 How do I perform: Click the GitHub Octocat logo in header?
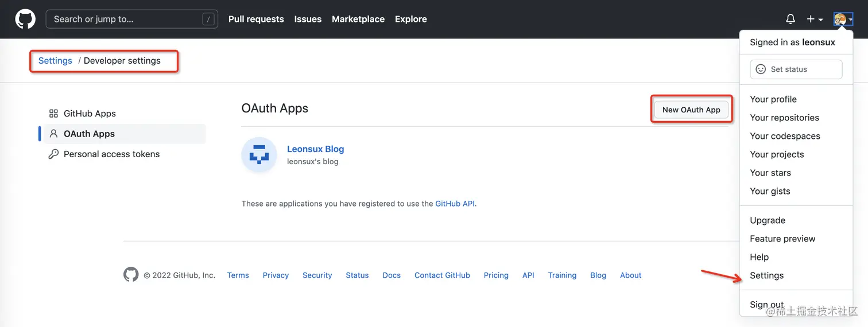click(25, 19)
